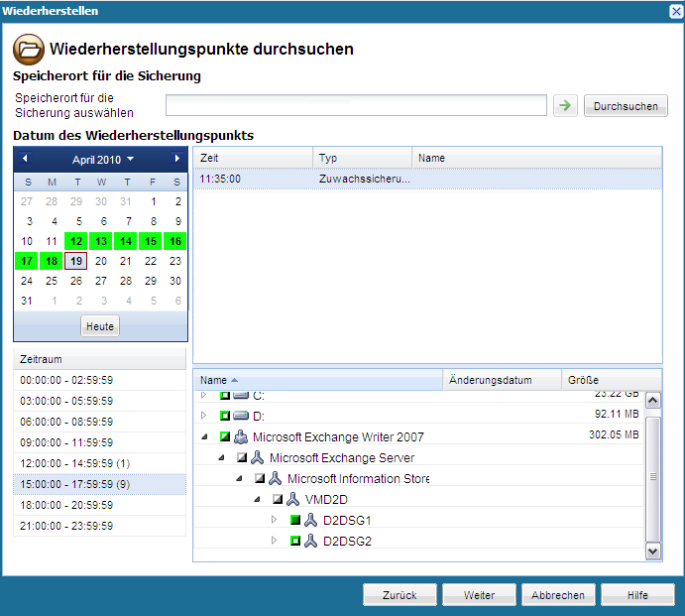Click the Weiter button

479,595
